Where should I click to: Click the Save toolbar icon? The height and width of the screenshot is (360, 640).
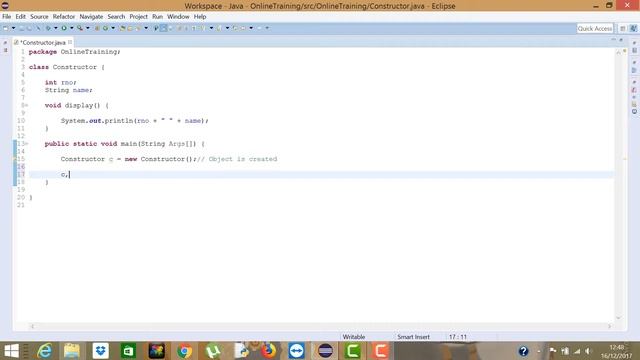[x=21, y=28]
